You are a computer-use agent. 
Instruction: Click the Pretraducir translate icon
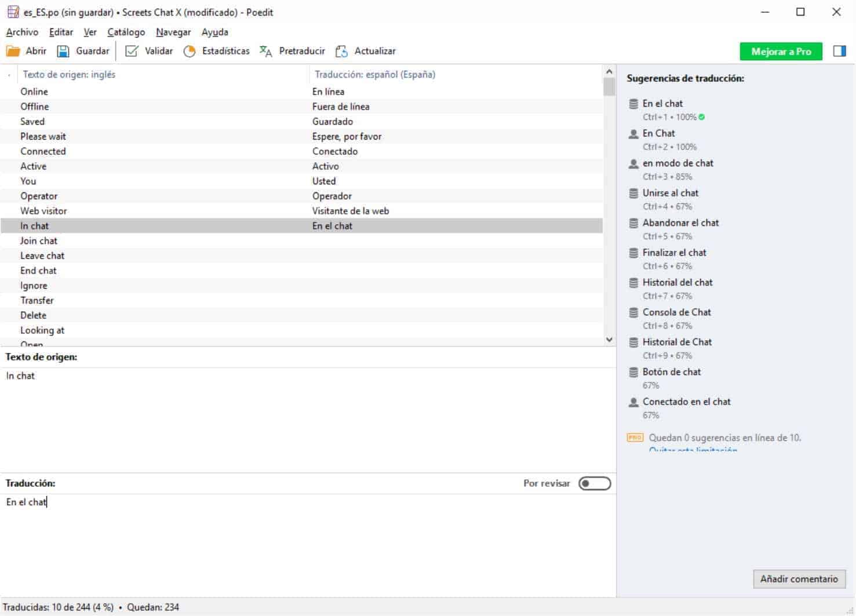pos(266,52)
